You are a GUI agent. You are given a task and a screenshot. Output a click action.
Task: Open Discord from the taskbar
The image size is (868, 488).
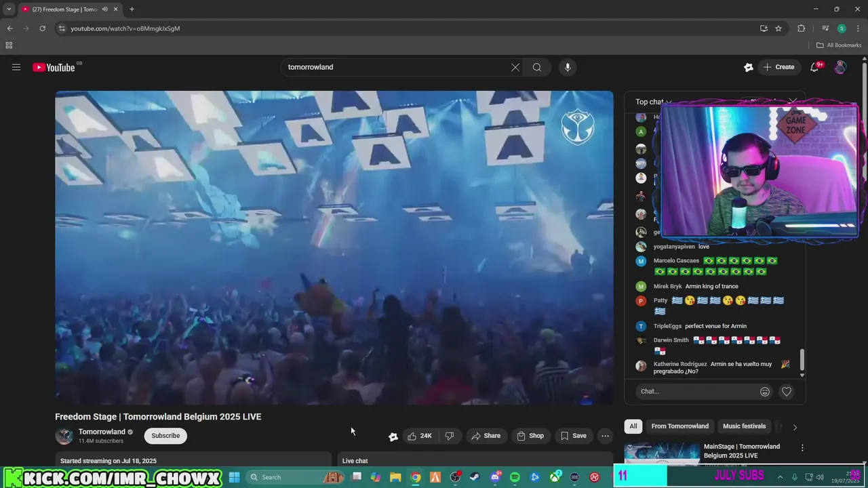496,477
